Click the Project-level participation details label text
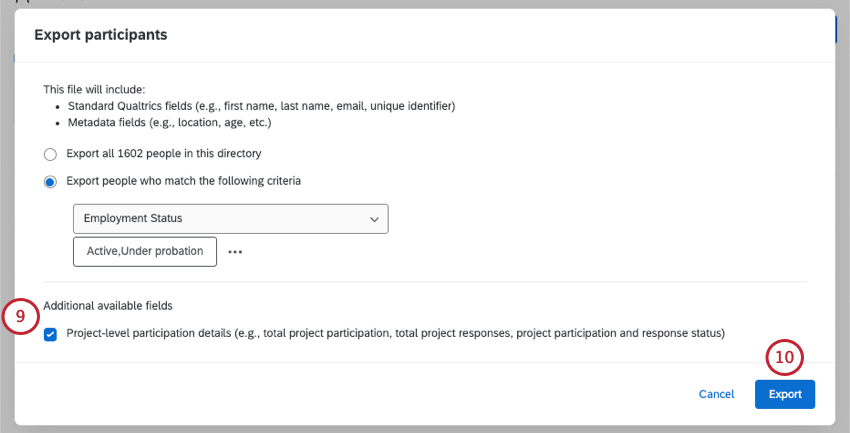The width and height of the screenshot is (850, 433). [395, 333]
